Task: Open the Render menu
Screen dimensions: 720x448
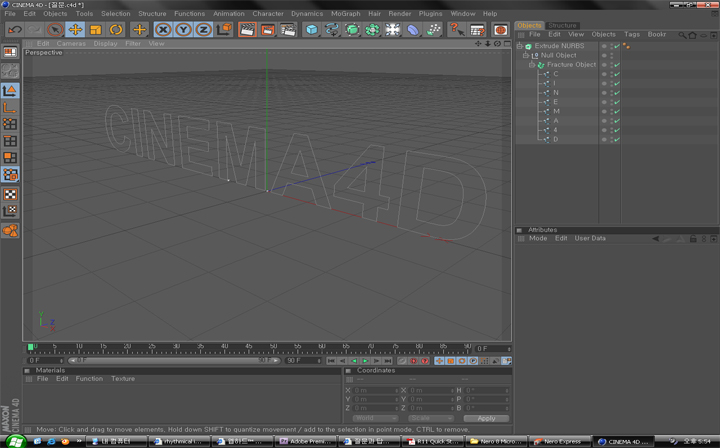Action: [x=399, y=14]
